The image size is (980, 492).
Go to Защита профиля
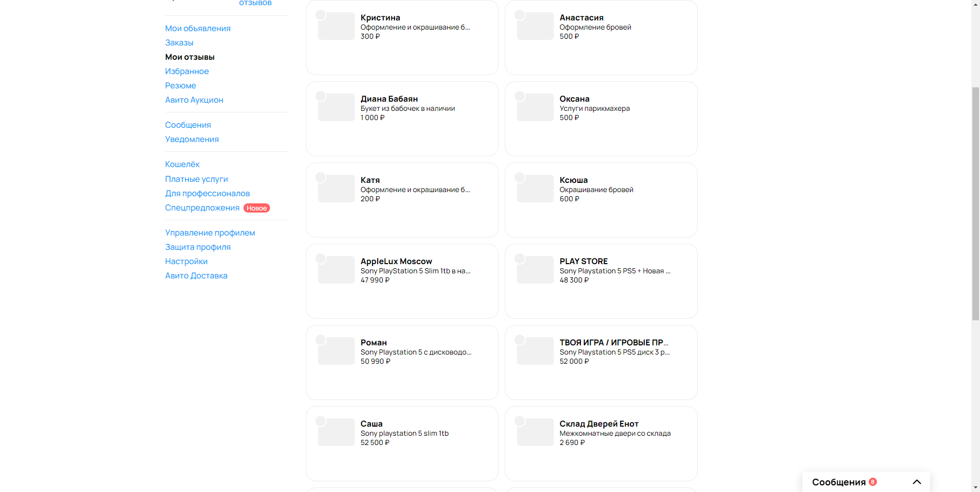pos(198,247)
